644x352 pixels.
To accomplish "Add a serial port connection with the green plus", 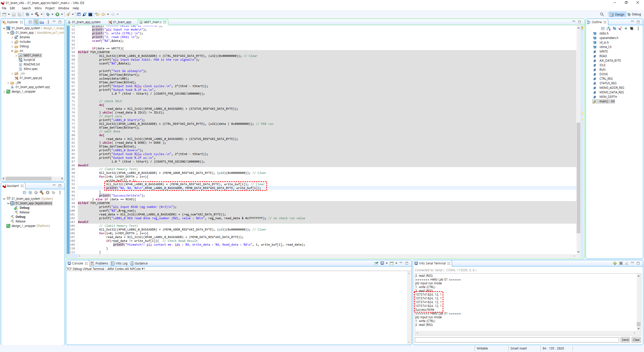I will [615, 263].
